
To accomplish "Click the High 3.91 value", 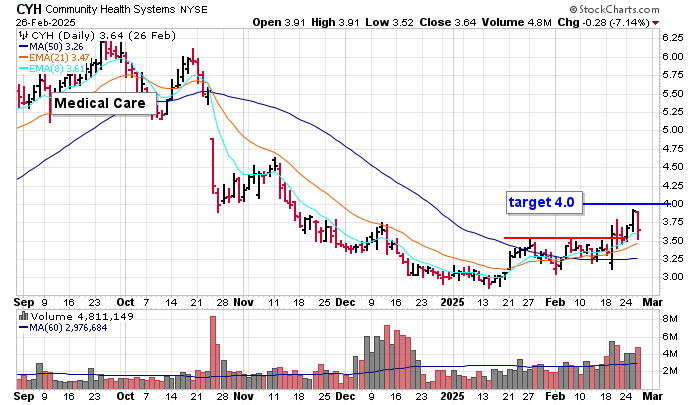I will click(x=335, y=22).
